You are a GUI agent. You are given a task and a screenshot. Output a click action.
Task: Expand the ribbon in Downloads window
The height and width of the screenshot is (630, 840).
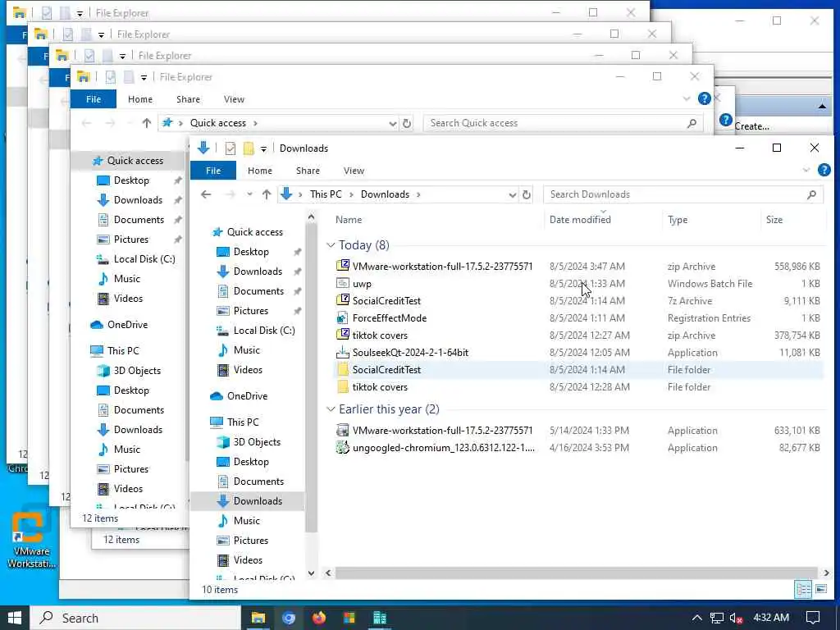[x=806, y=171]
